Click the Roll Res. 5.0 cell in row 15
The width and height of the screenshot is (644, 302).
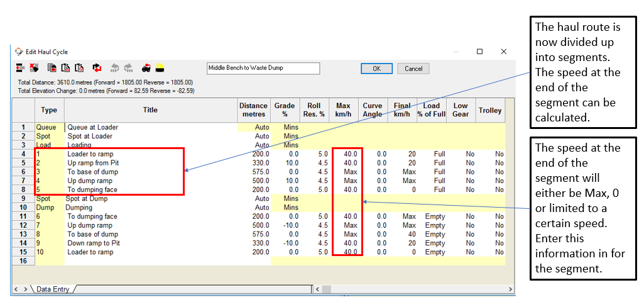[x=315, y=252]
